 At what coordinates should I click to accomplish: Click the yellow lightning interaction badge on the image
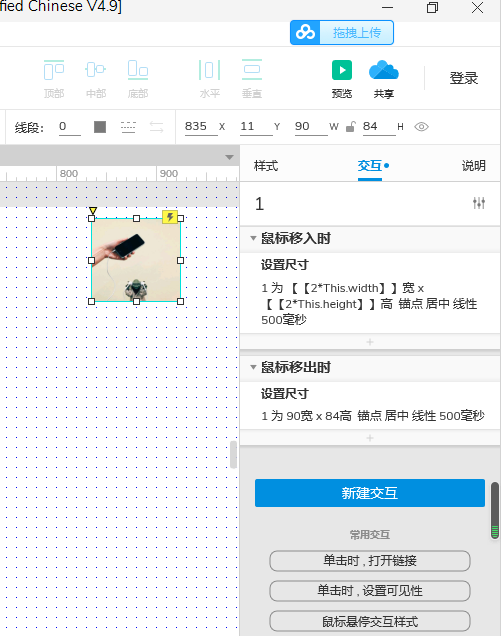[170, 217]
